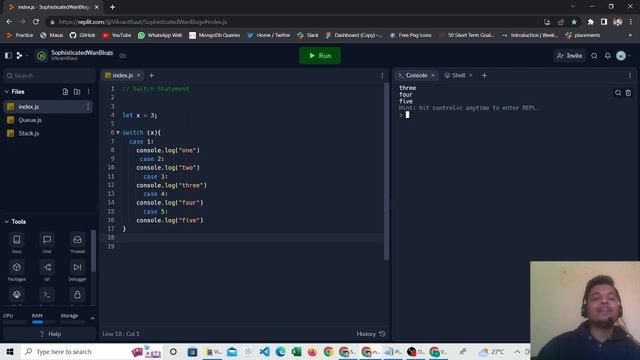Click the CPU usage bar
This screenshot has height=360, width=640.
pyautogui.click(x=15, y=322)
